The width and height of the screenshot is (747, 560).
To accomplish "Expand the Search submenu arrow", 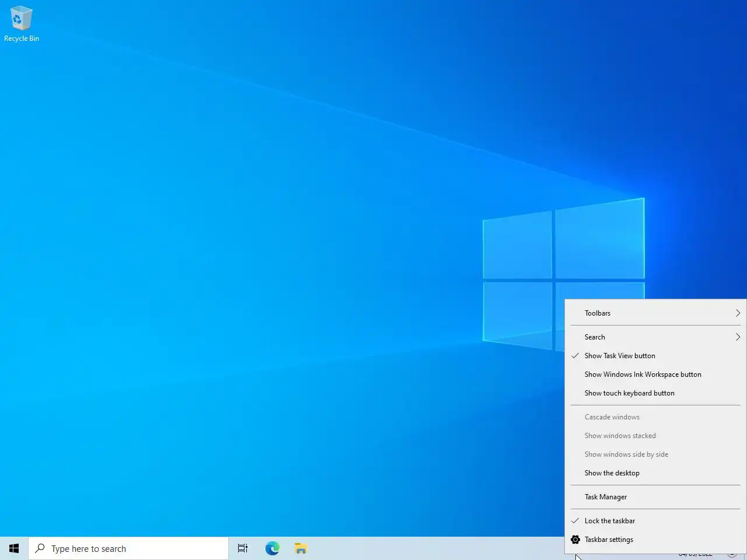I will pos(738,337).
